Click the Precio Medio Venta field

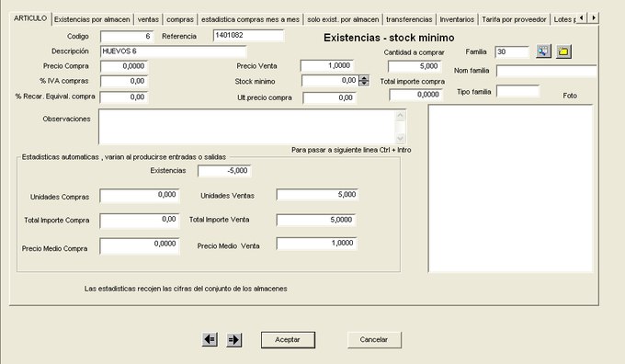coord(316,244)
